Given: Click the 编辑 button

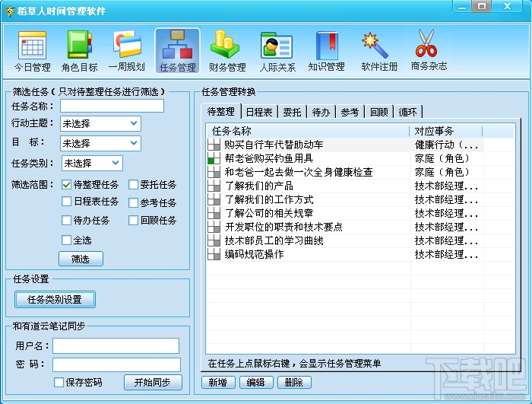Looking at the screenshot, I should click(256, 383).
